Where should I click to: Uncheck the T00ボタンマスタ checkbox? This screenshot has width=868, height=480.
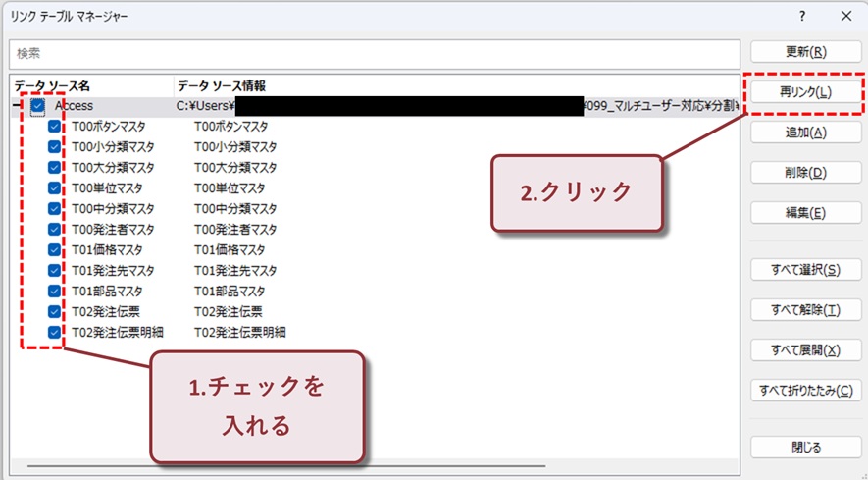pyautogui.click(x=54, y=127)
